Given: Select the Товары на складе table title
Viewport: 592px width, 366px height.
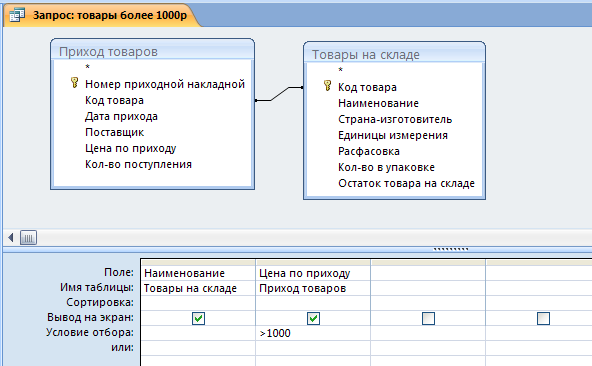Looking at the screenshot, I should (365, 55).
